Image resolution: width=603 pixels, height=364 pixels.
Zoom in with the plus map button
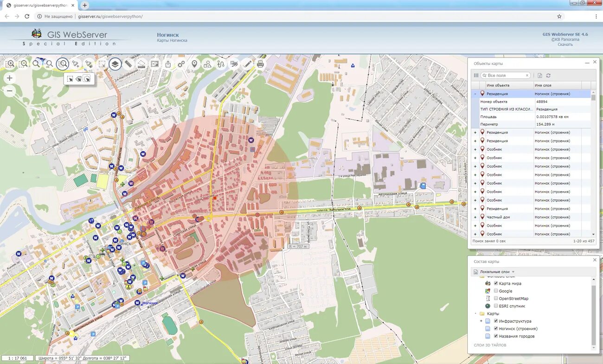coord(9,78)
